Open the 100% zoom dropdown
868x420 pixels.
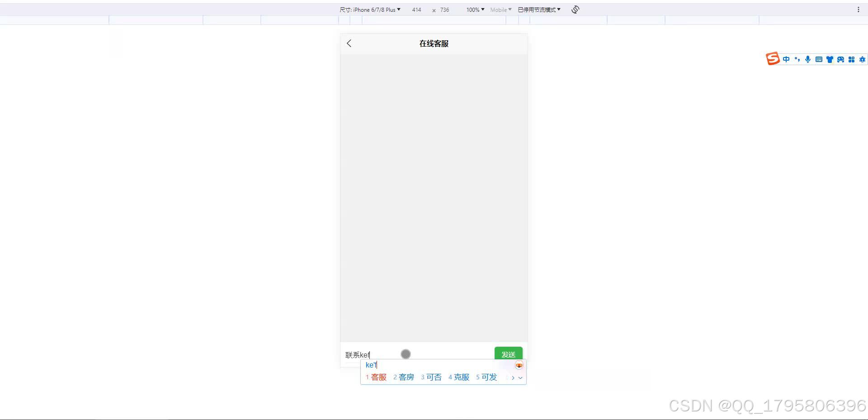(475, 10)
